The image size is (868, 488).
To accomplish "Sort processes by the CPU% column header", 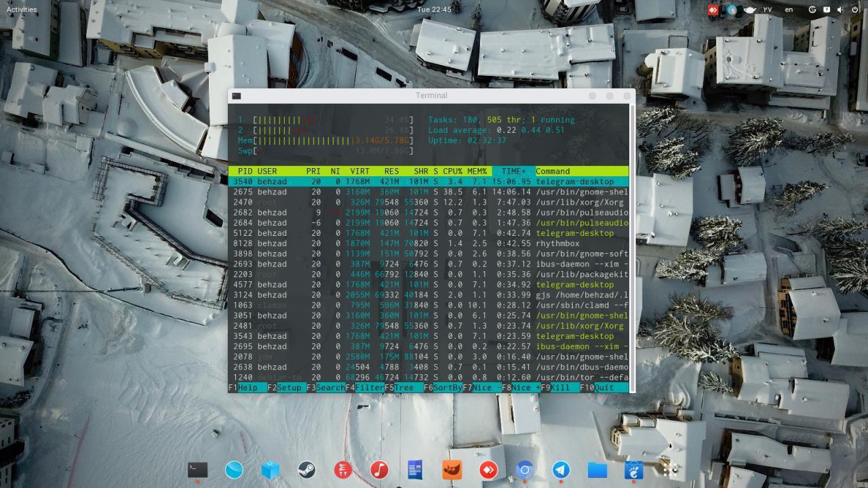I will [x=452, y=171].
